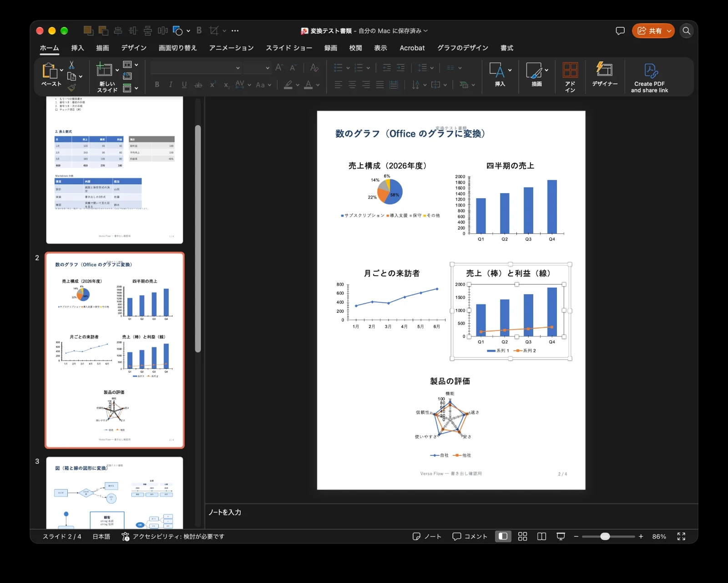The height and width of the screenshot is (583, 728).
Task: Open the 挿入 tab
Action: pyautogui.click(x=77, y=48)
